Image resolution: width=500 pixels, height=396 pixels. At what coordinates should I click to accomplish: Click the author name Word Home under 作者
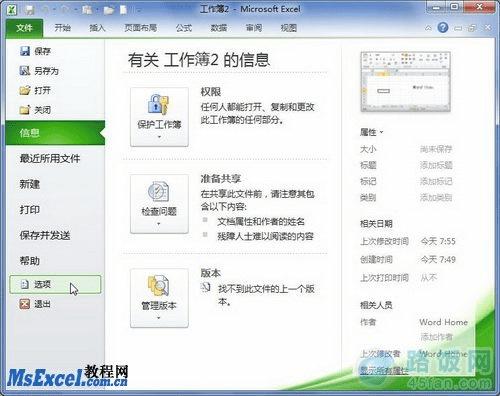tap(444, 322)
